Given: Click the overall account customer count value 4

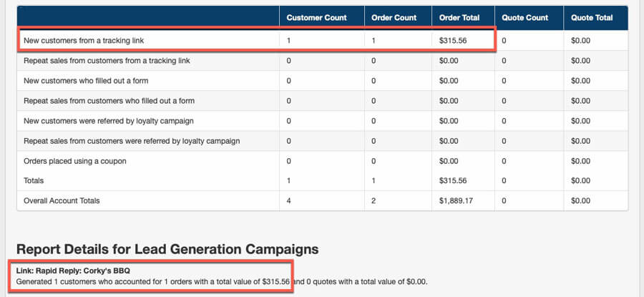Looking at the screenshot, I should coord(289,201).
